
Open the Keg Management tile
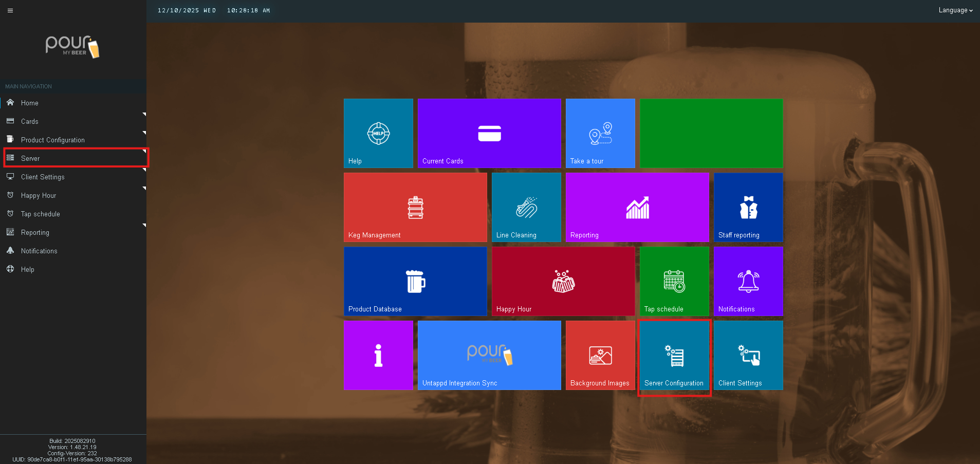[x=415, y=208]
